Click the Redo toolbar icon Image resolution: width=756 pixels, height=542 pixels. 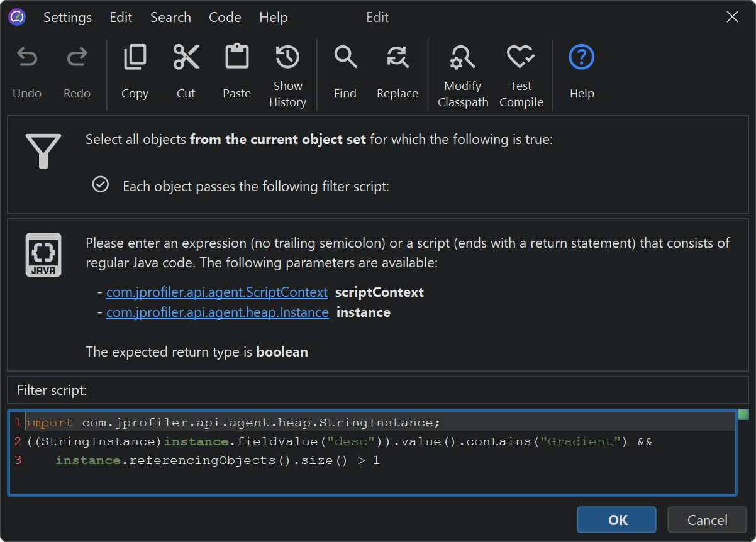pos(77,58)
